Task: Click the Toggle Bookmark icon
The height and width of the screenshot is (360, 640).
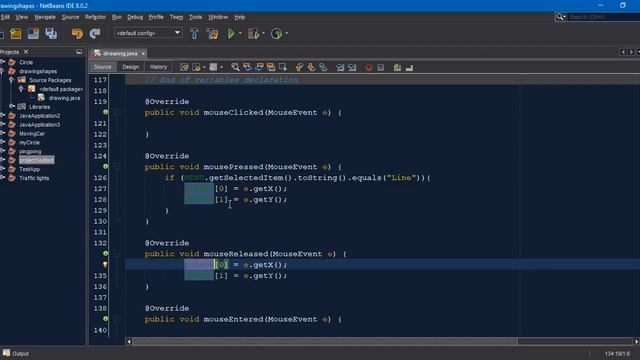Action: tap(323, 67)
